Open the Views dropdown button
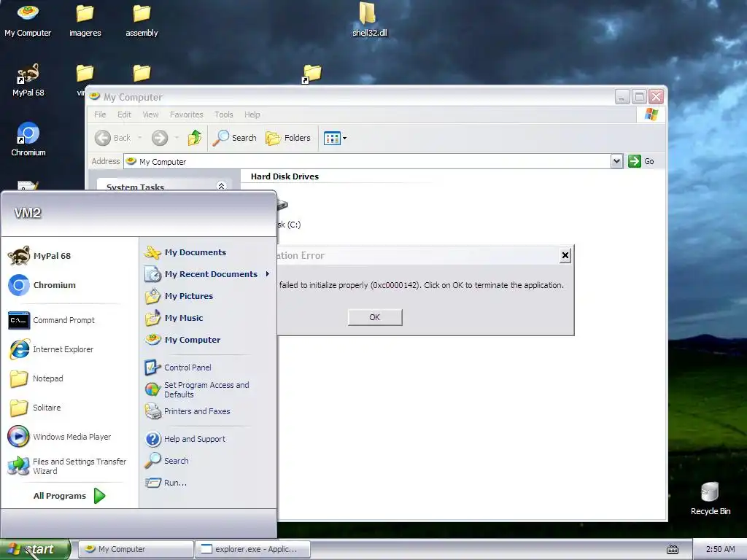The width and height of the screenshot is (747, 560). (335, 138)
